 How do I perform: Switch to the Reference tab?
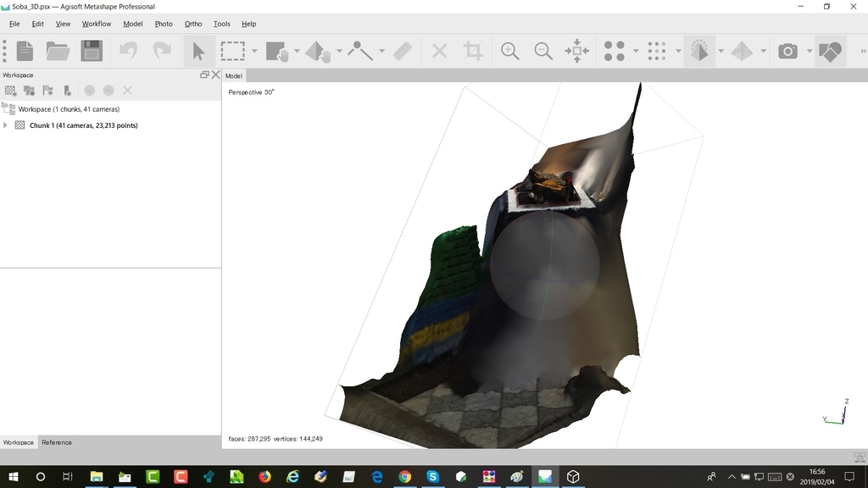click(x=57, y=442)
